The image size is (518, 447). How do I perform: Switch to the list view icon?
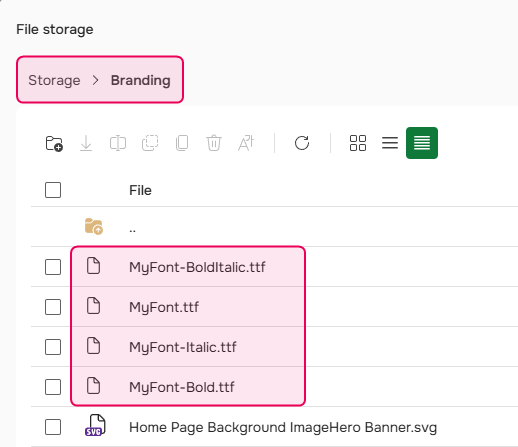point(390,143)
